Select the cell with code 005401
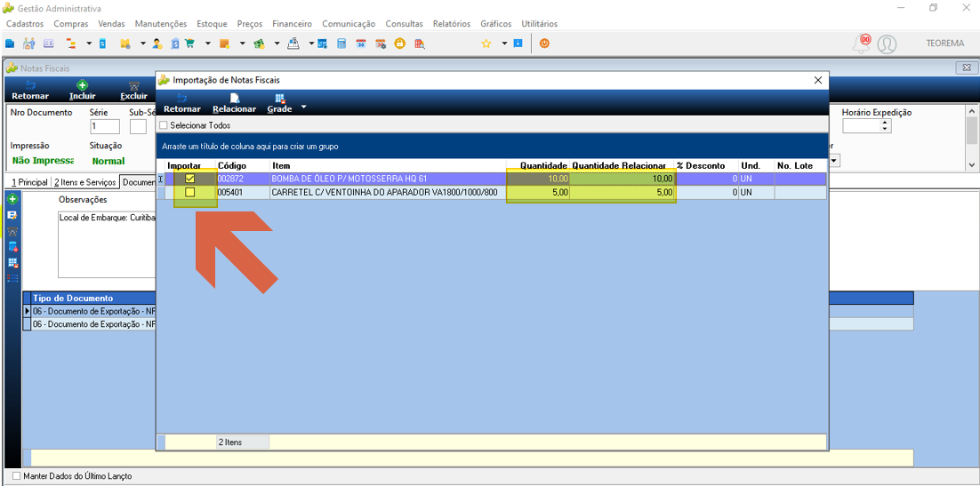Image resolution: width=980 pixels, height=486 pixels. [243, 193]
